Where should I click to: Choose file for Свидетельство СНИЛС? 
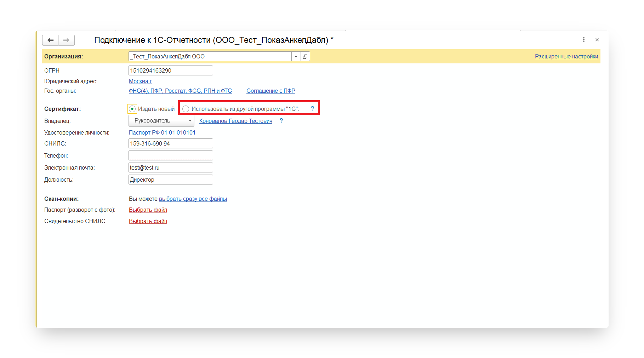point(148,221)
